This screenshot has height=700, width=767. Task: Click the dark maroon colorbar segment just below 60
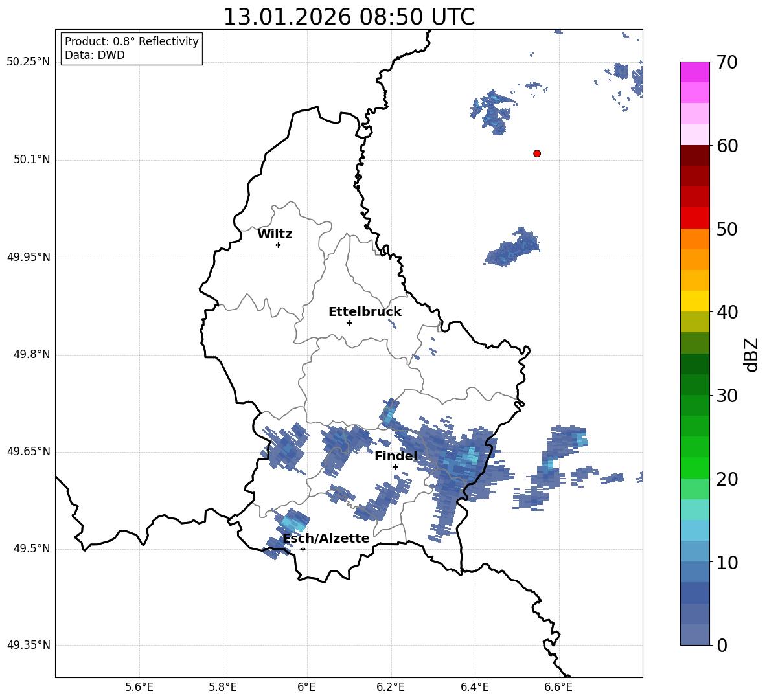694,155
